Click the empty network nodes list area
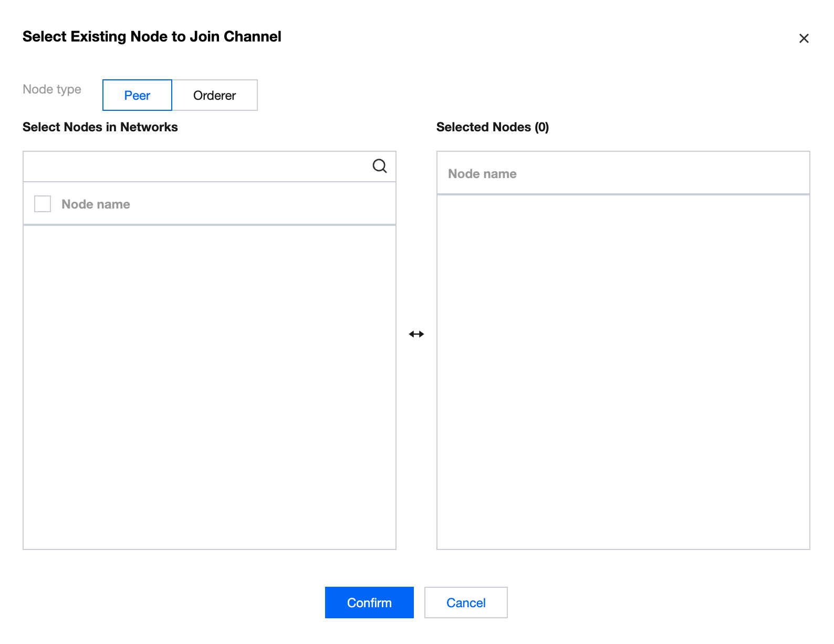Screen dimensions: 834x644 click(x=209, y=387)
